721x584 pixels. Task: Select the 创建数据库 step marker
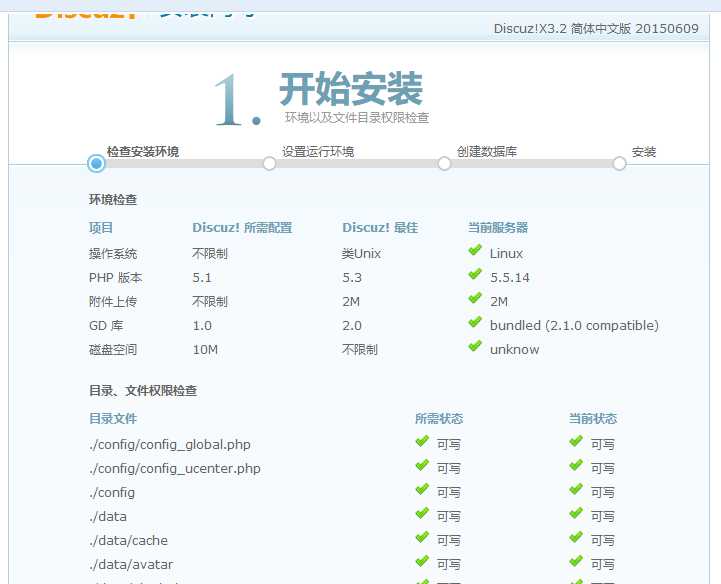coord(444,163)
